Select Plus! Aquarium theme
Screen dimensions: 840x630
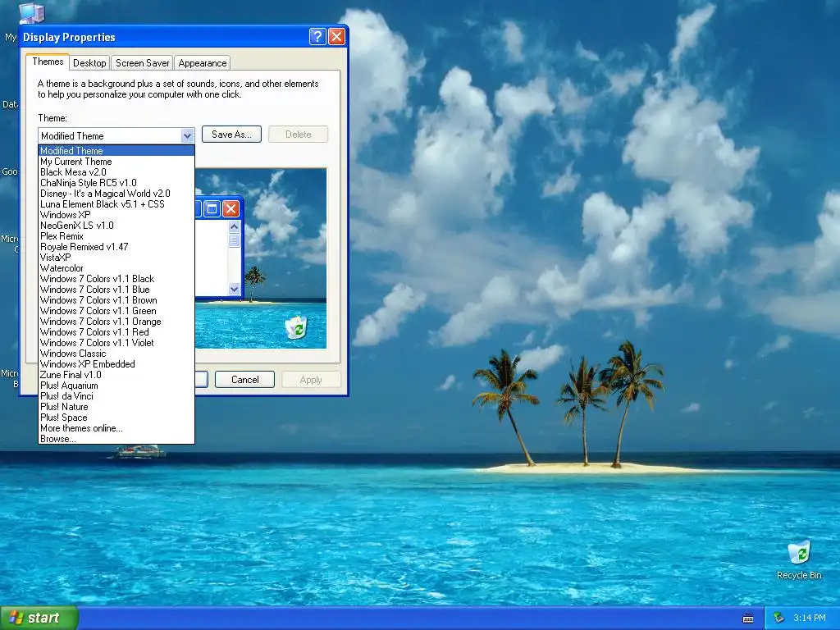[116, 386]
